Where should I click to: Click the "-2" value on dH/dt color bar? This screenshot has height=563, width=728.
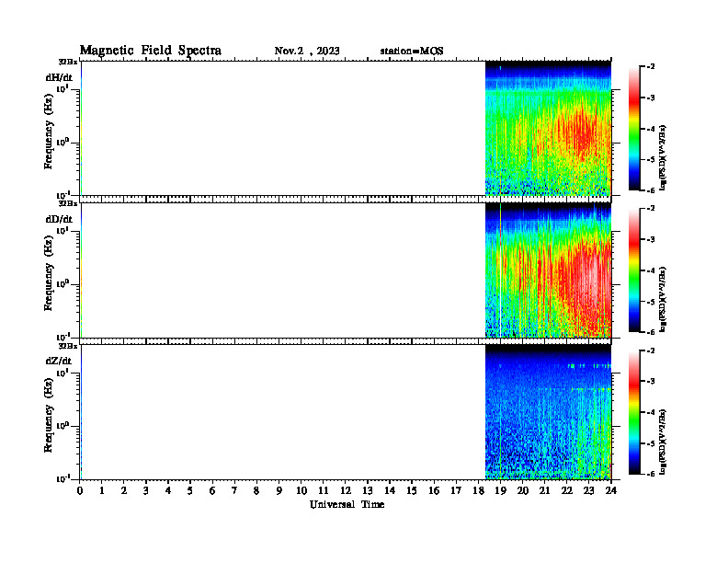651,67
